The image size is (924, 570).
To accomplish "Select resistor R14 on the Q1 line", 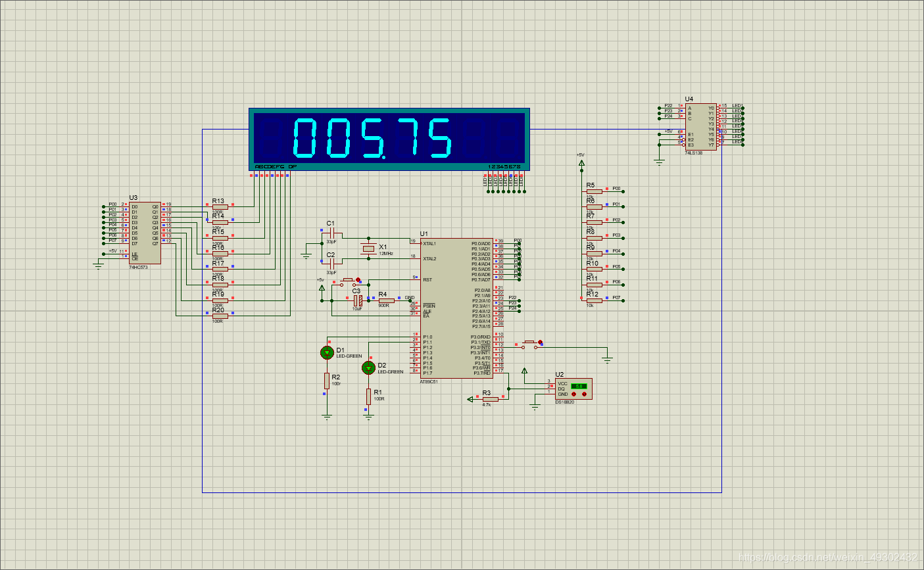I will click(x=220, y=222).
